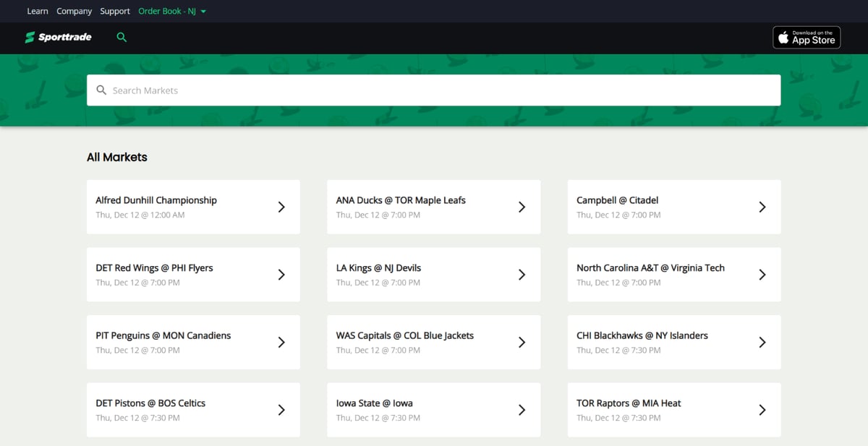Viewport: 868px width, 446px height.
Task: Open ANA Ducks @ TOR Maple Leafs chevron
Action: coord(522,207)
